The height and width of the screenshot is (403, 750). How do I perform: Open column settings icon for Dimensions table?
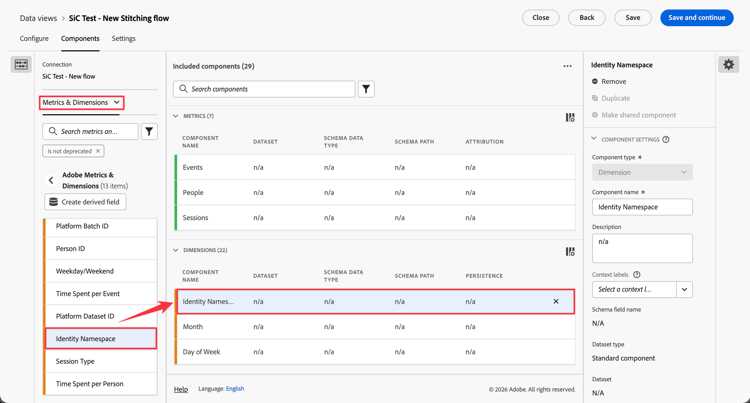tap(570, 251)
